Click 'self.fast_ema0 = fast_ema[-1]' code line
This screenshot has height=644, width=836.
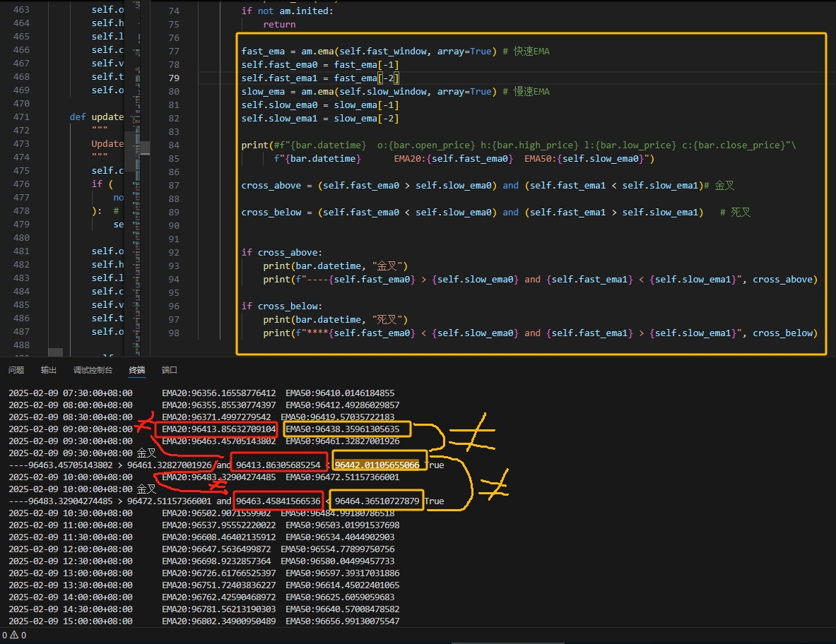320,65
